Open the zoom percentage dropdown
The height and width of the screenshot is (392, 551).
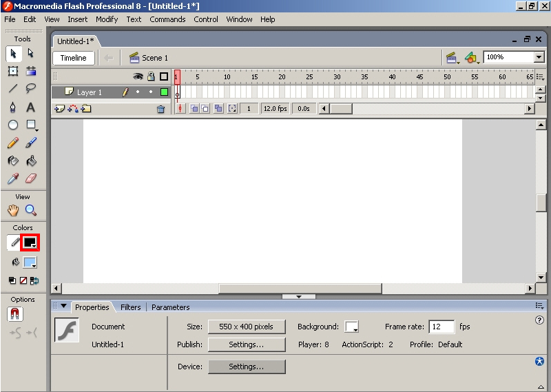point(539,57)
